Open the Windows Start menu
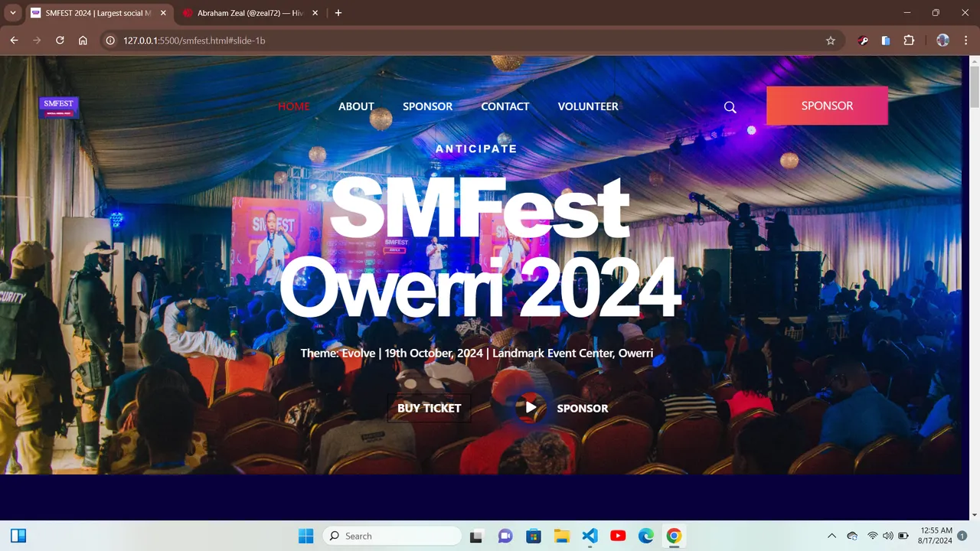 pyautogui.click(x=305, y=536)
